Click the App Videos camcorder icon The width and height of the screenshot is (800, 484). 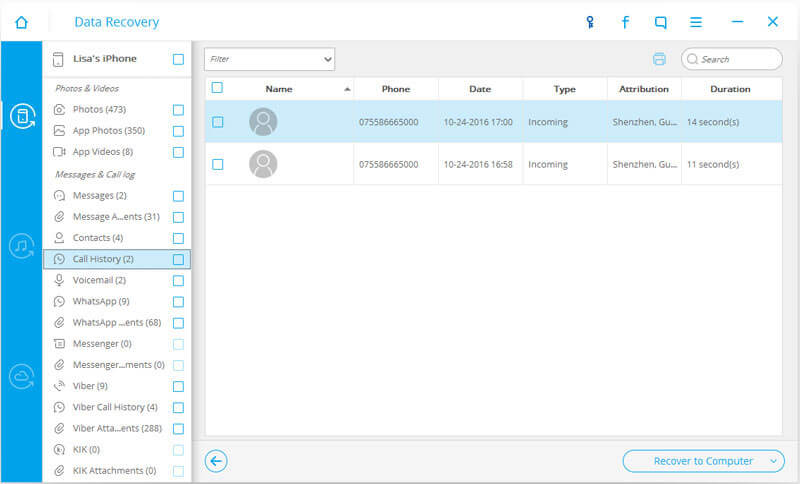pos(59,151)
